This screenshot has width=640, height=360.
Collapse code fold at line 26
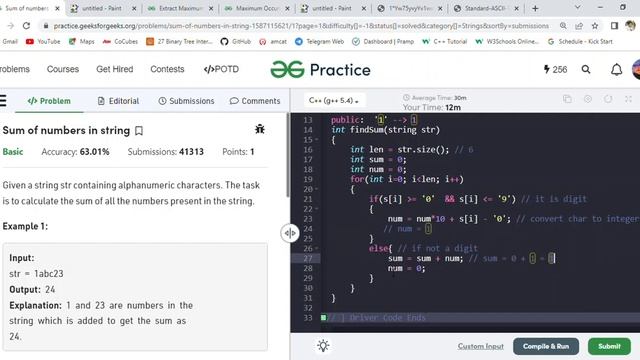[317, 249]
